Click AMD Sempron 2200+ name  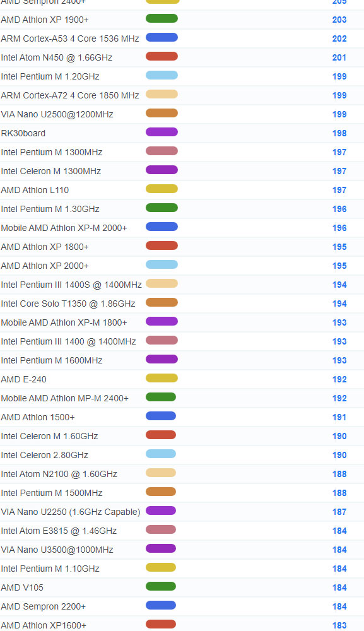pos(44,606)
